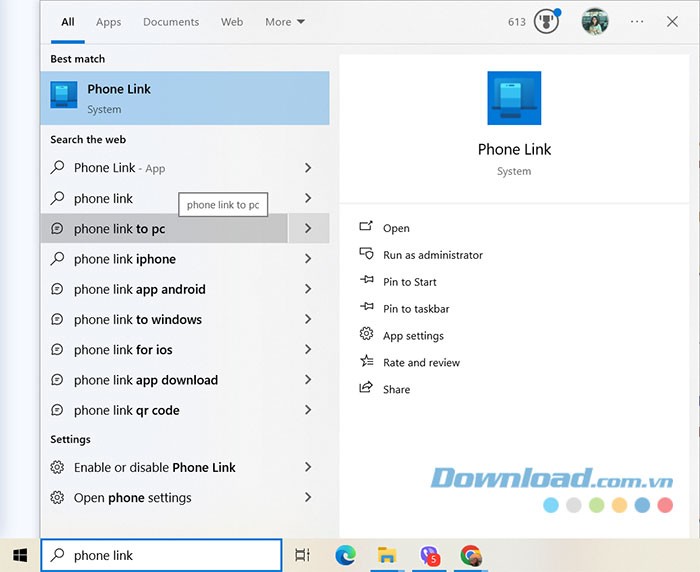Expand arrow for Open phone settings
The height and width of the screenshot is (572, 700).
(308, 498)
